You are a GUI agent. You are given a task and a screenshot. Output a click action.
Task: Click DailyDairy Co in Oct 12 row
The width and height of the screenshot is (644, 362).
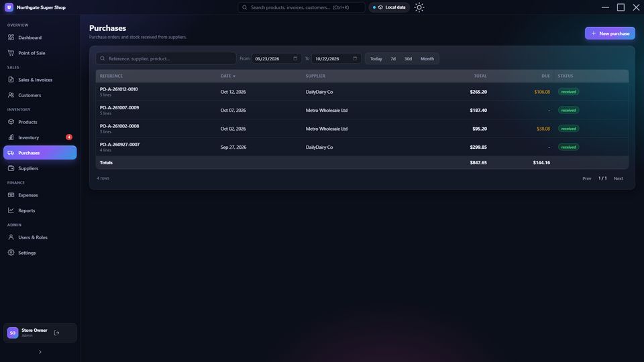click(319, 92)
